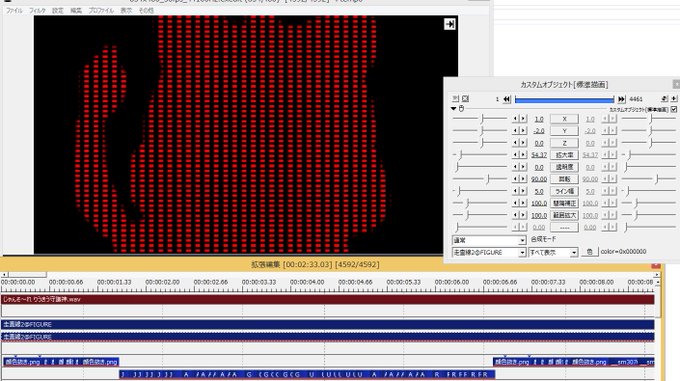Click the left 拡大率 value 54.37

coord(539,155)
